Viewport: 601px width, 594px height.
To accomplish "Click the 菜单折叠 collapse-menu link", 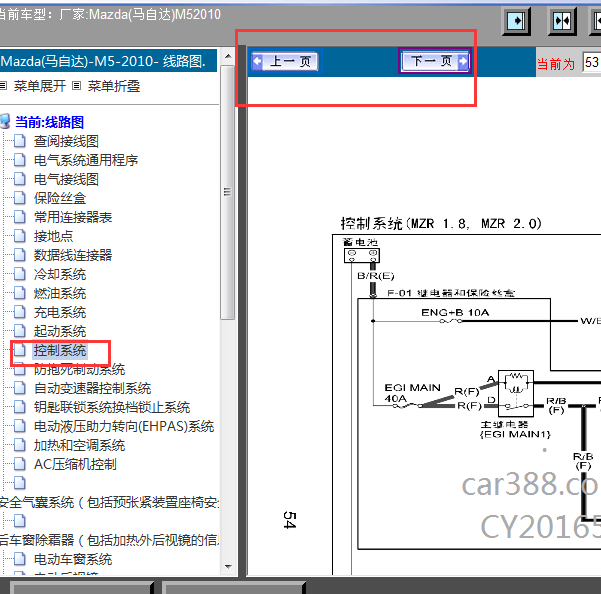I will click(x=114, y=86).
